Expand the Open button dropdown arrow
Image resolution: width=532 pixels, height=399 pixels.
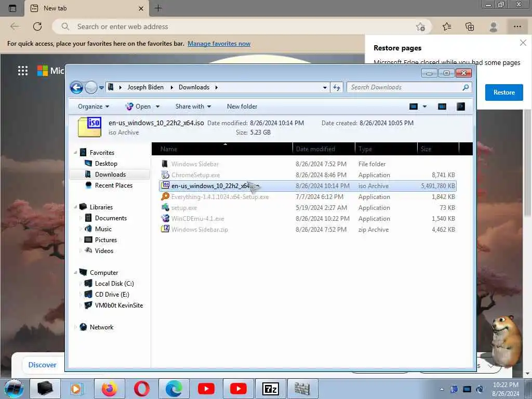pyautogui.click(x=157, y=107)
